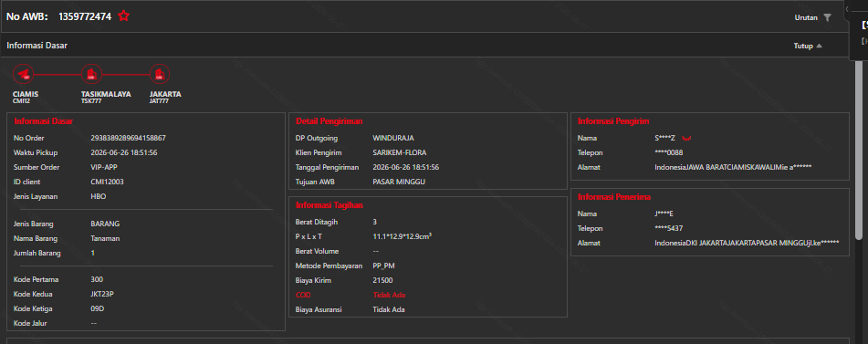Click sender phone ****0088
Screen dimensions: 868x344
669,152
